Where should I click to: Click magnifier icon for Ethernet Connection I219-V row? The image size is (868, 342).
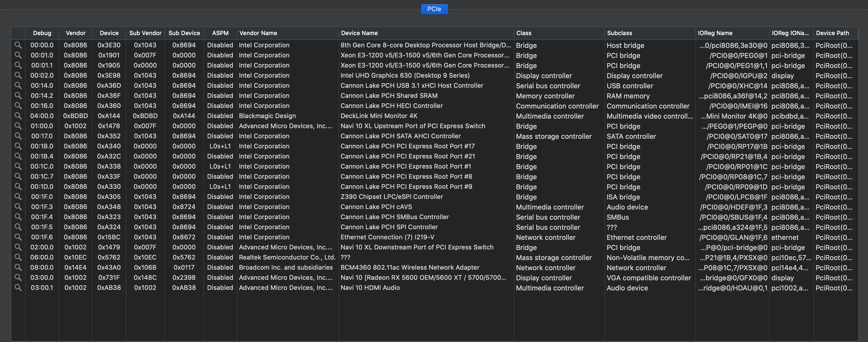point(18,237)
